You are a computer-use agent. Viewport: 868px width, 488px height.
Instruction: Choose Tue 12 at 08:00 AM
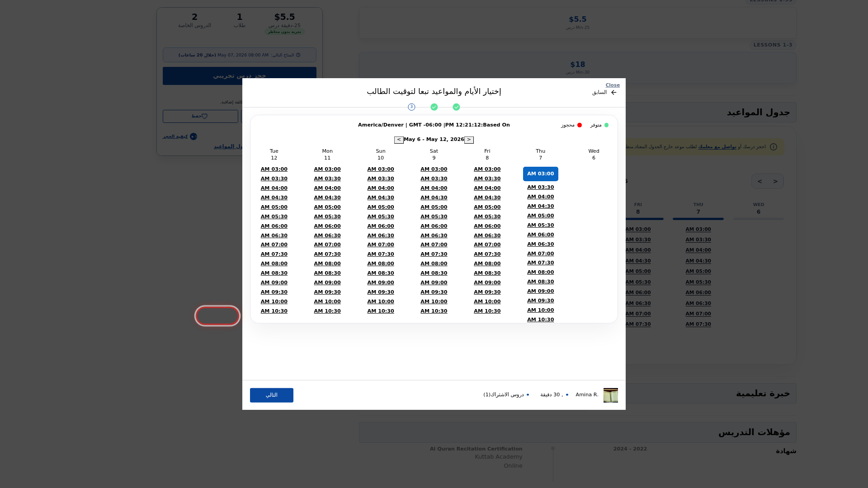274,264
